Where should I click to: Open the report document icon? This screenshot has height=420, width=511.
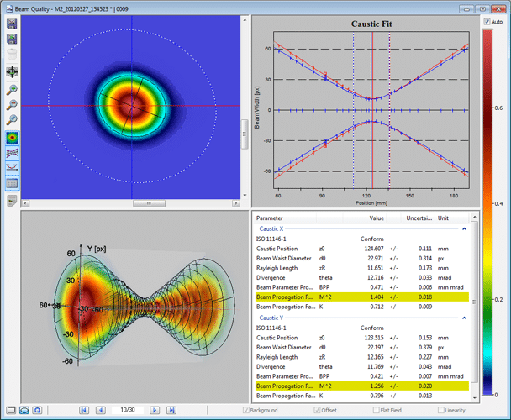[12, 201]
